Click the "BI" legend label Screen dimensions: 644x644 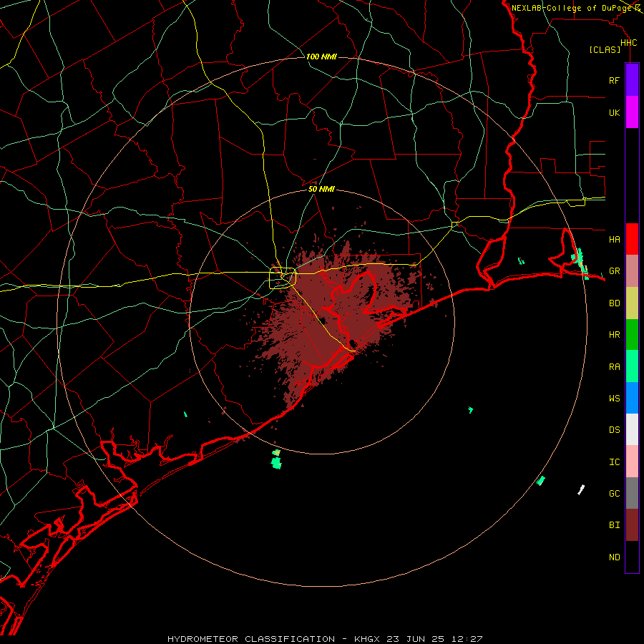point(614,525)
